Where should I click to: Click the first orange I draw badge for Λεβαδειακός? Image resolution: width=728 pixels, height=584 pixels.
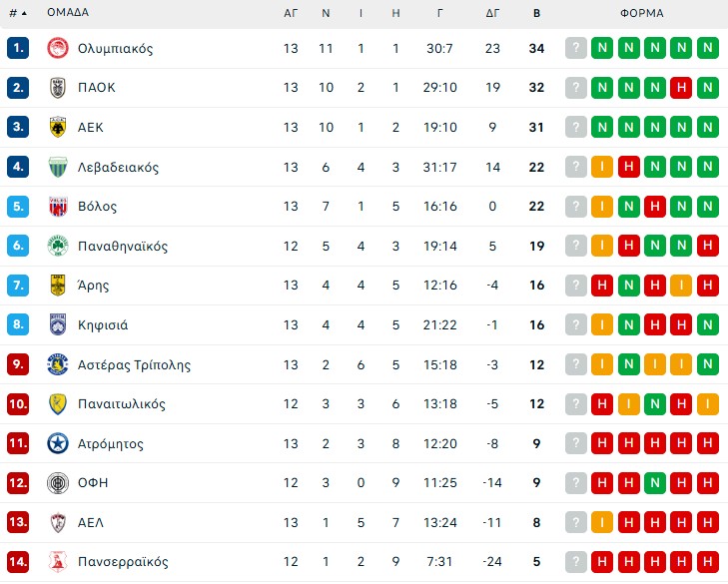coord(602,167)
